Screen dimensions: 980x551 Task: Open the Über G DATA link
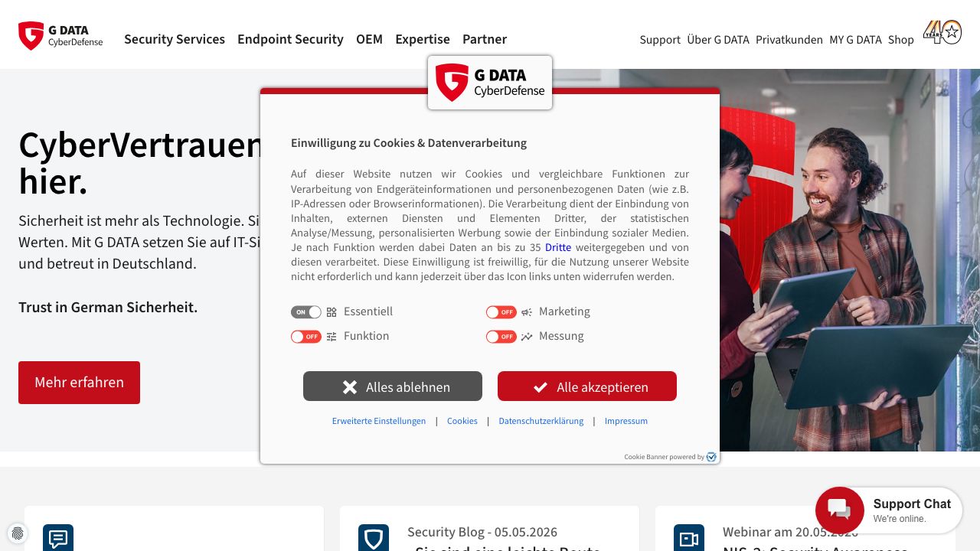(718, 40)
